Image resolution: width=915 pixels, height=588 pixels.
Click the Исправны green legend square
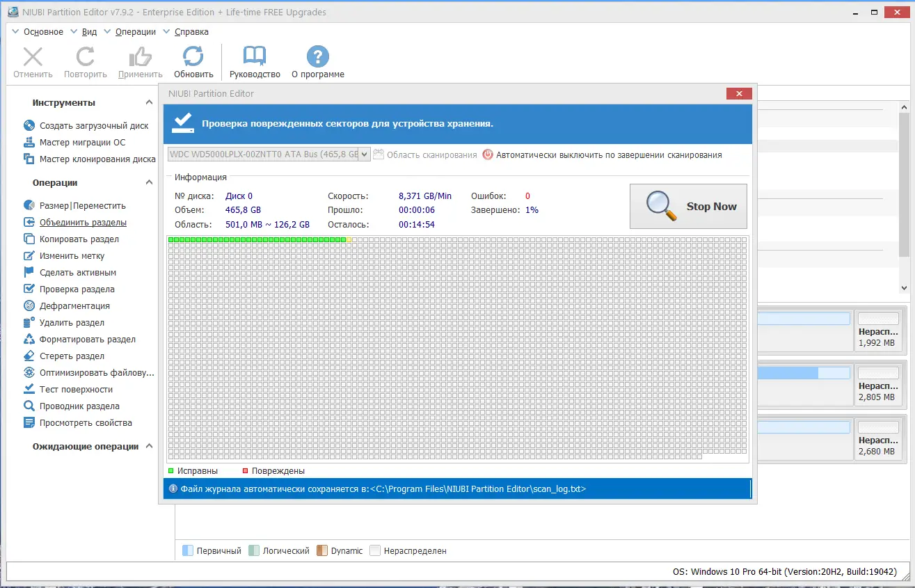(171, 471)
